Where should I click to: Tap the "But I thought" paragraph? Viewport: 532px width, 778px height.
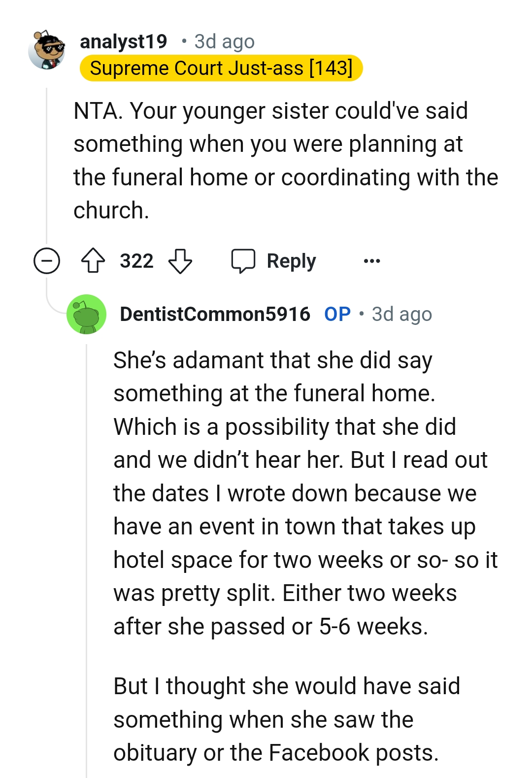287,719
